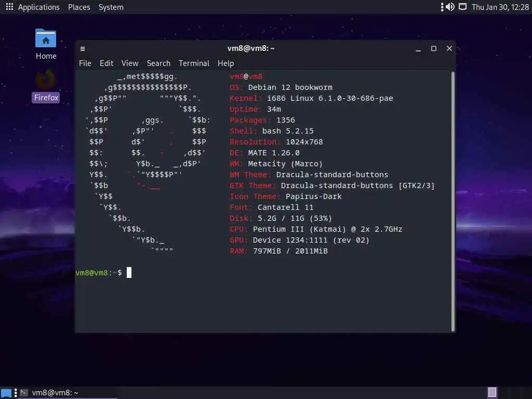Open the terminal Edit menu

(x=107, y=63)
